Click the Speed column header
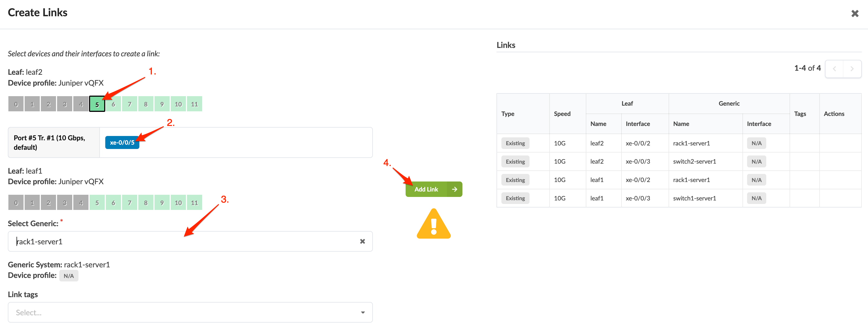Screen dimensions: 868x331 pyautogui.click(x=562, y=114)
